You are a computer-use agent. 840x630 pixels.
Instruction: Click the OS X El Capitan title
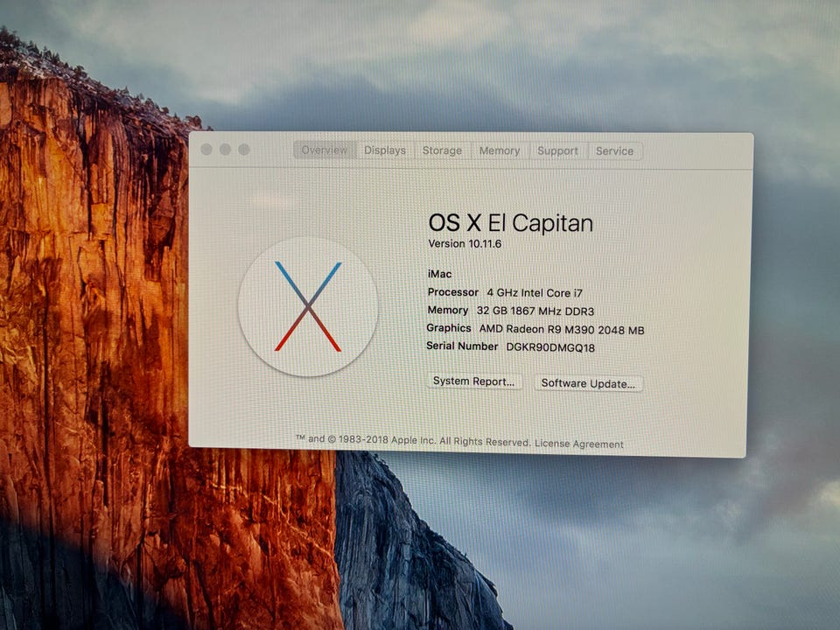click(510, 223)
